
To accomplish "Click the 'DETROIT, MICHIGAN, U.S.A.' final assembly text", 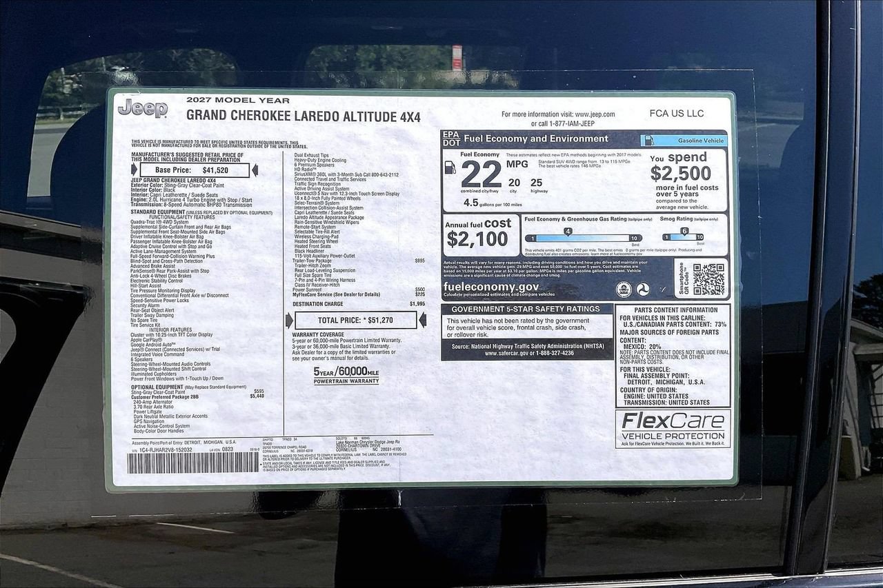I will (x=666, y=382).
